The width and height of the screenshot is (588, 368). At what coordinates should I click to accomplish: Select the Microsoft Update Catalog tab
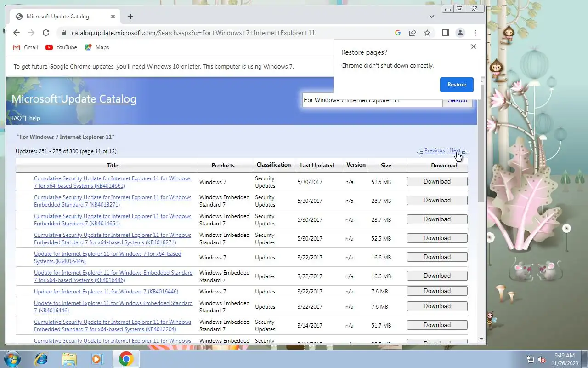pyautogui.click(x=66, y=17)
